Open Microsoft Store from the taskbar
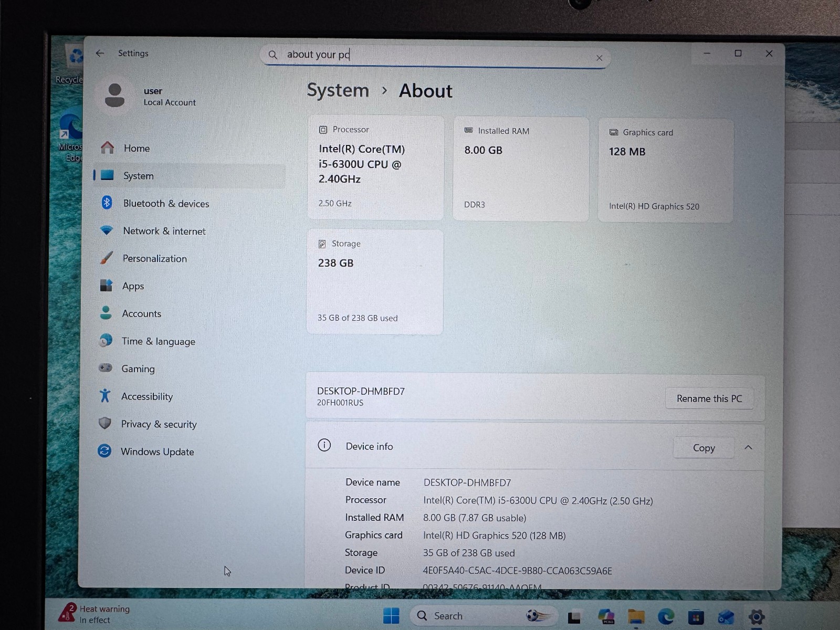This screenshot has width=840, height=630. tap(696, 617)
